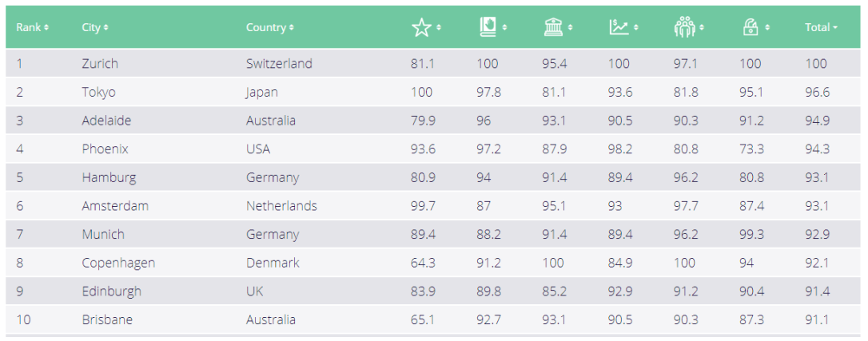868x341 pixels.
Task: Click sort arrows beside the padlock icon
Action: point(767,28)
